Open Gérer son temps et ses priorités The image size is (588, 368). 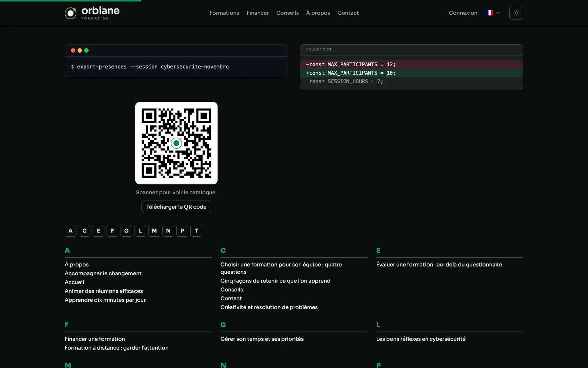[x=262, y=339]
